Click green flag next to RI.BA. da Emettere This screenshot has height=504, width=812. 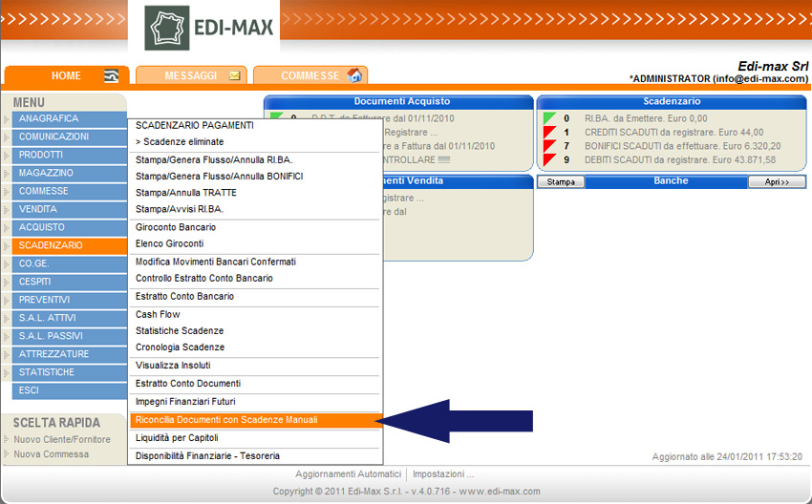549,118
